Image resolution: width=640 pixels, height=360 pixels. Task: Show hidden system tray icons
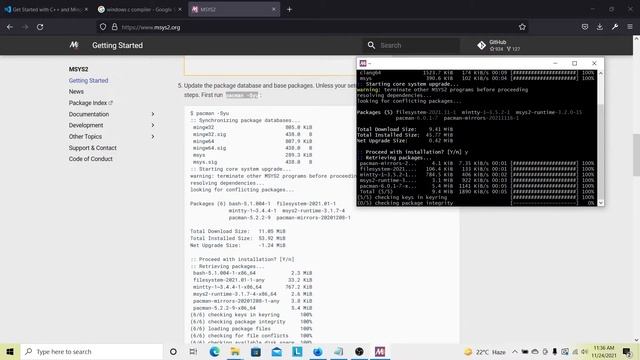(515, 352)
